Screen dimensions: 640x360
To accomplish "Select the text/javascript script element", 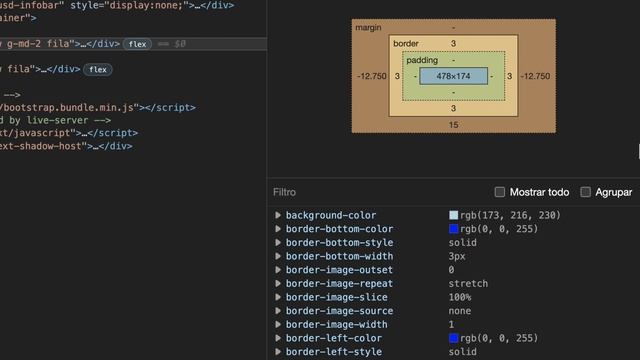I will click(x=69, y=133).
